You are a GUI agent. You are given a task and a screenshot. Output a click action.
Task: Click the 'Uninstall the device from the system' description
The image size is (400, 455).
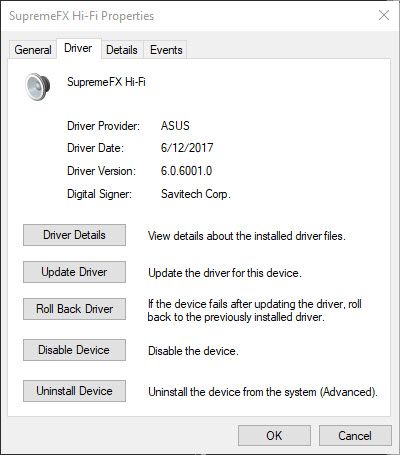(x=263, y=392)
